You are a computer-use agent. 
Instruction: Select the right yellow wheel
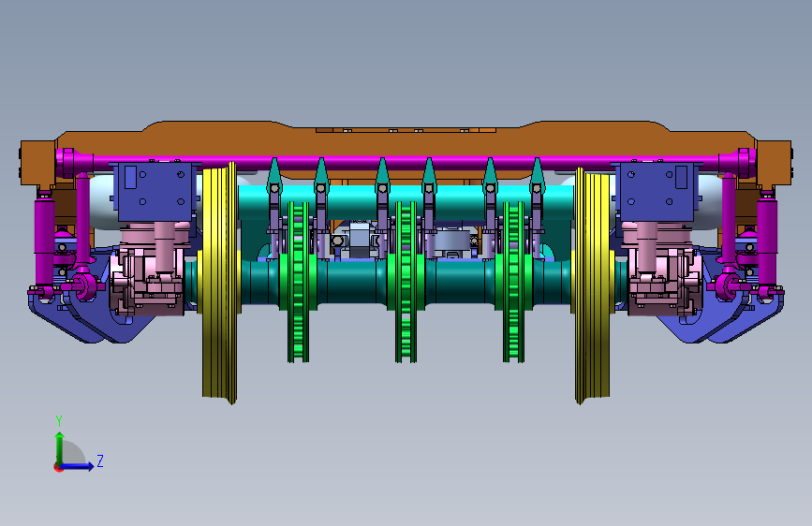tap(593, 284)
